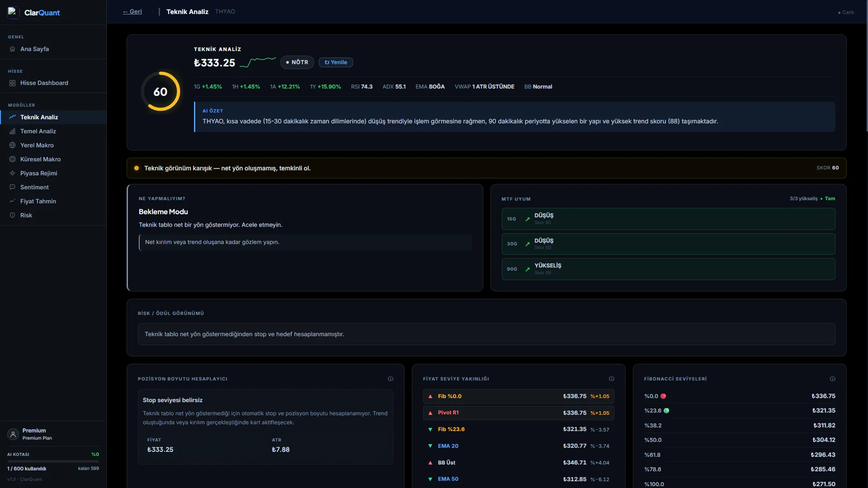Image resolution: width=868 pixels, height=488 pixels.
Task: Click the up arrow beside Fib %0.0
Action: [x=430, y=396]
